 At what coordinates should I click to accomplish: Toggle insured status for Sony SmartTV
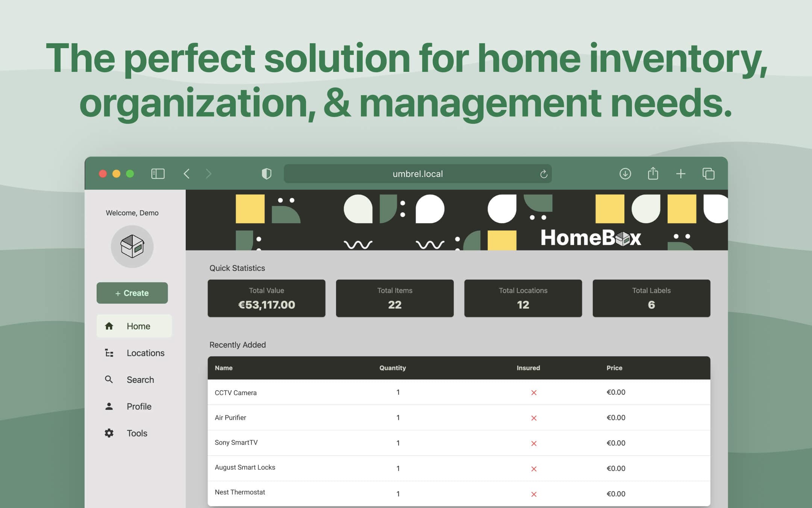(533, 443)
